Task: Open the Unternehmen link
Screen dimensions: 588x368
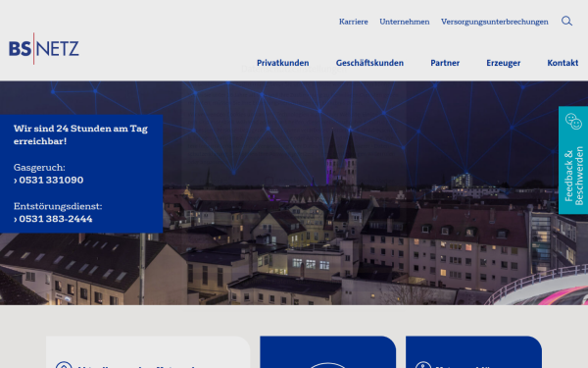Action: point(404,22)
